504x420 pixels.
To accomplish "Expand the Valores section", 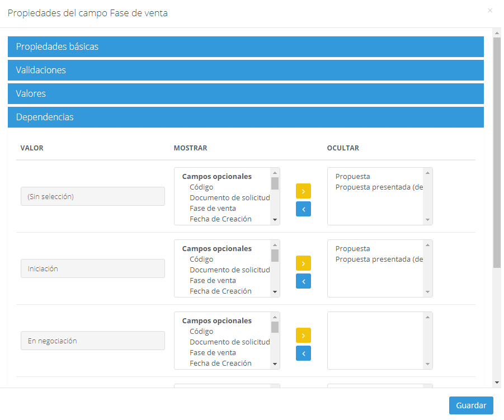I will 246,93.
